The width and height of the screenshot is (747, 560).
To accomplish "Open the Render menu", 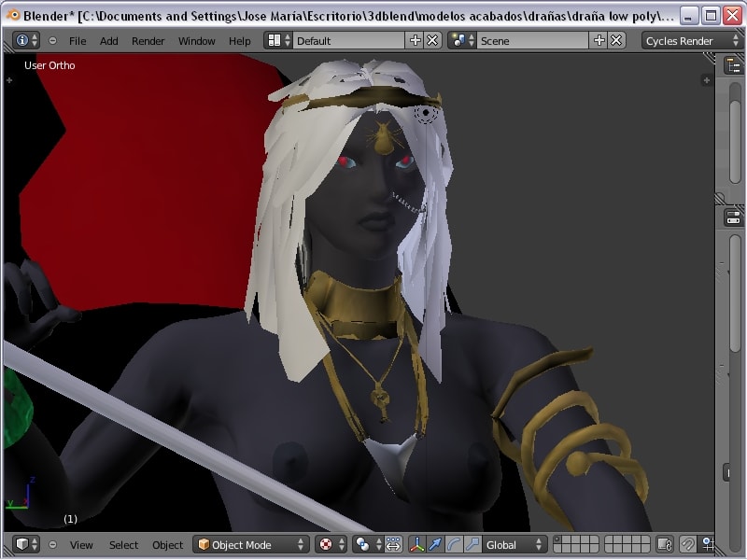I will click(x=148, y=41).
